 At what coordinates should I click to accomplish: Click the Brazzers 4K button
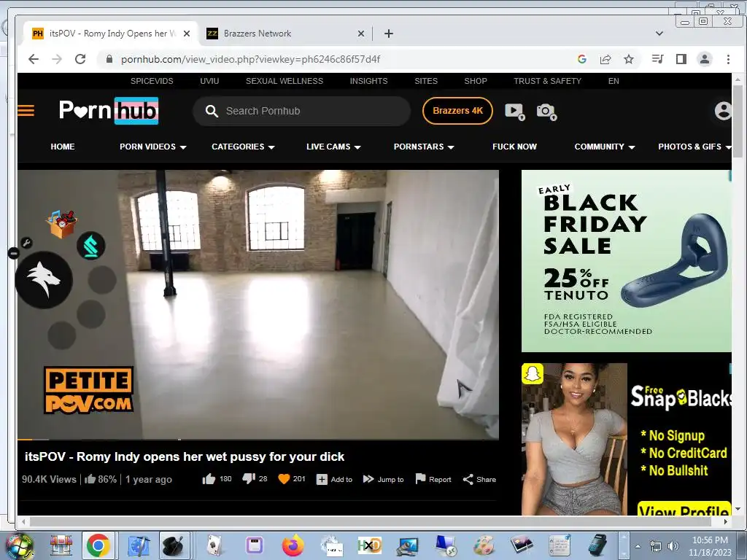458,111
